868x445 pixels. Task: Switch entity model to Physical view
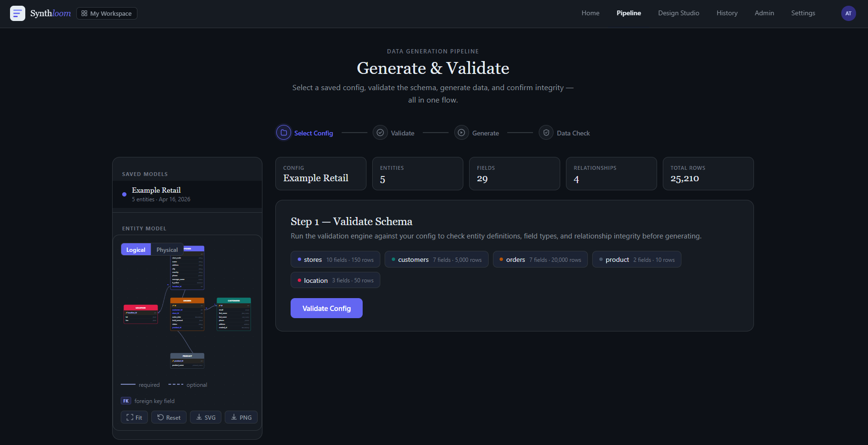(167, 249)
